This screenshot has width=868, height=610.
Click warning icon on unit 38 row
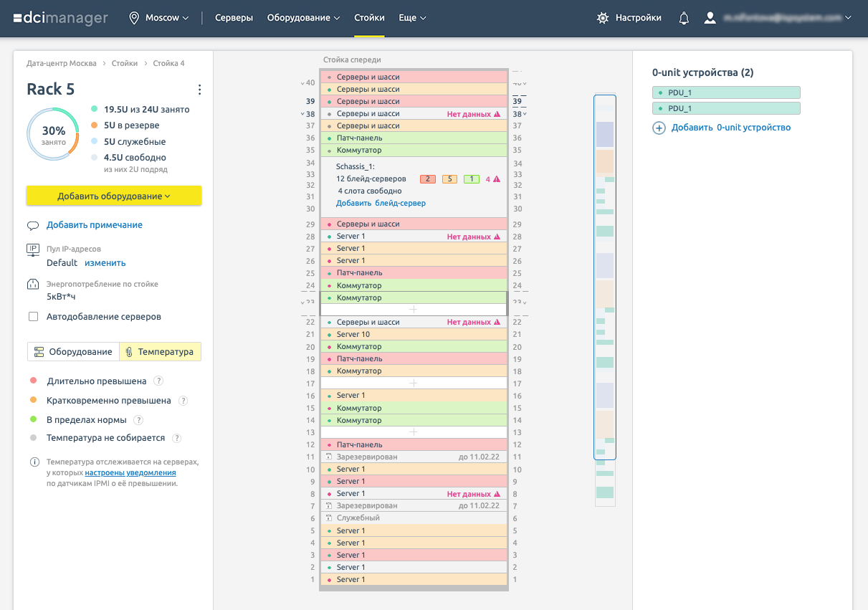point(497,114)
